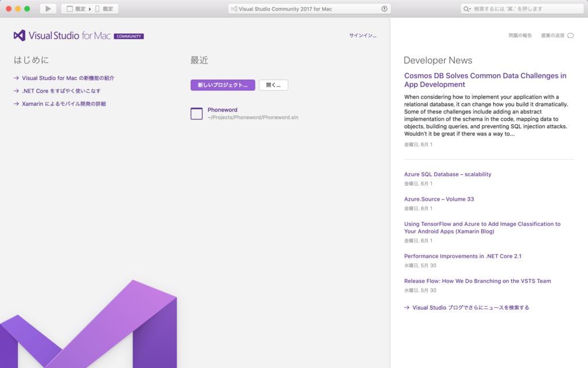Image resolution: width=588 pixels, height=368 pixels.
Task: Open the target device selector 既定
Action: (x=105, y=9)
